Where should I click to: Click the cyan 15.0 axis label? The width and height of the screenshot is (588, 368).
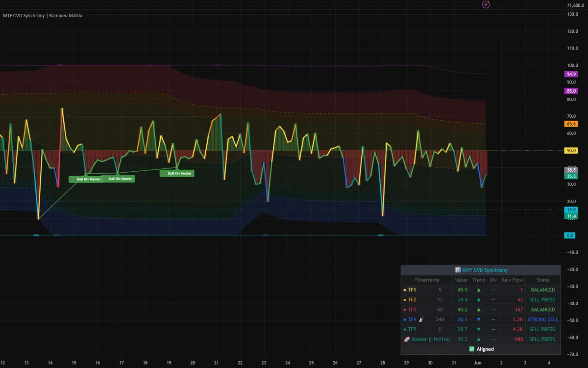(571, 210)
